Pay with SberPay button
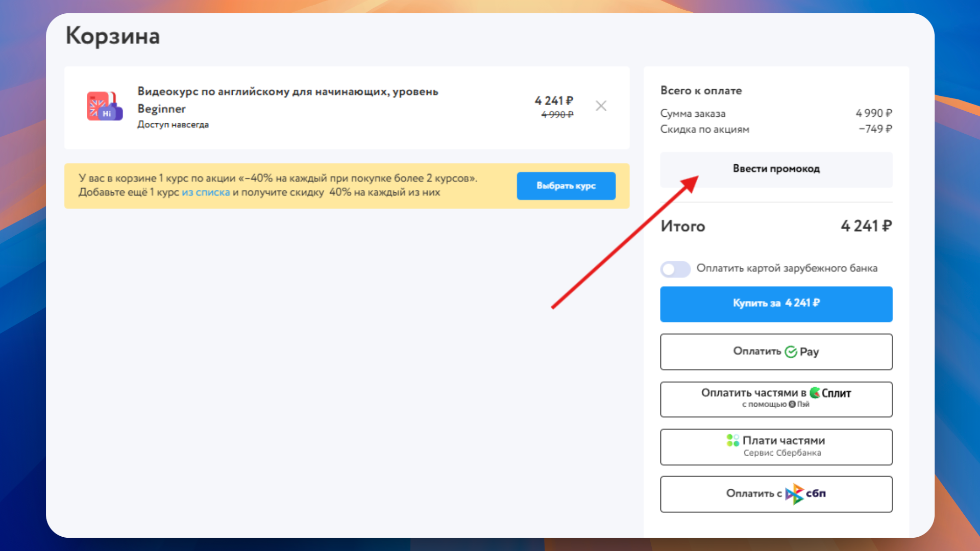Image resolution: width=980 pixels, height=551 pixels. click(776, 352)
